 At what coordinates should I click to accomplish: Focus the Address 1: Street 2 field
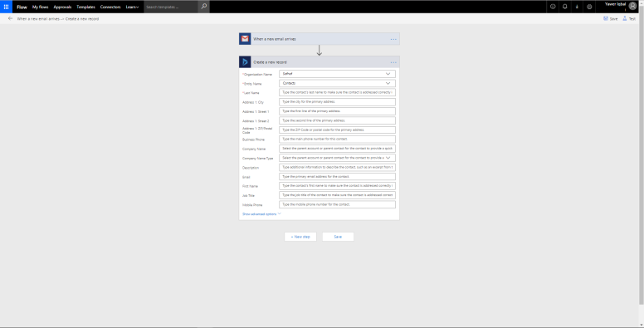(337, 120)
